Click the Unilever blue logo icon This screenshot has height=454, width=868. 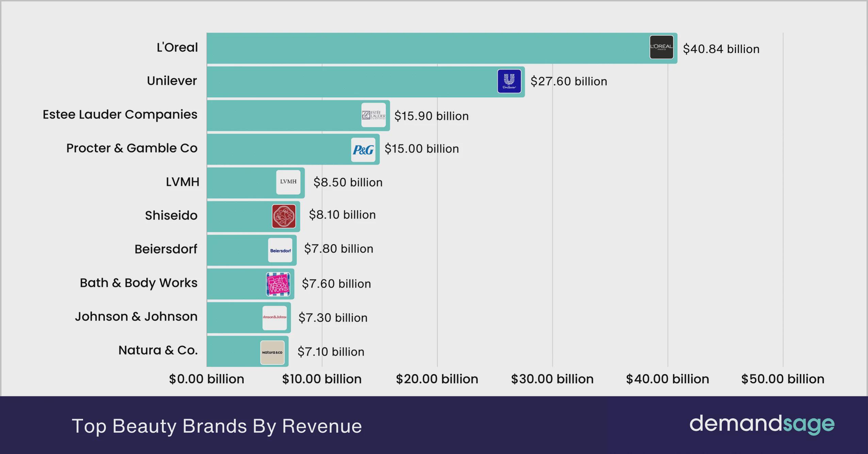point(509,81)
